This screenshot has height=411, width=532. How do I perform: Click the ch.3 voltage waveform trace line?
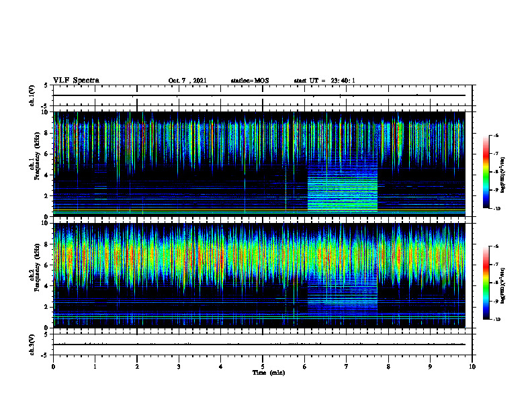point(259,345)
